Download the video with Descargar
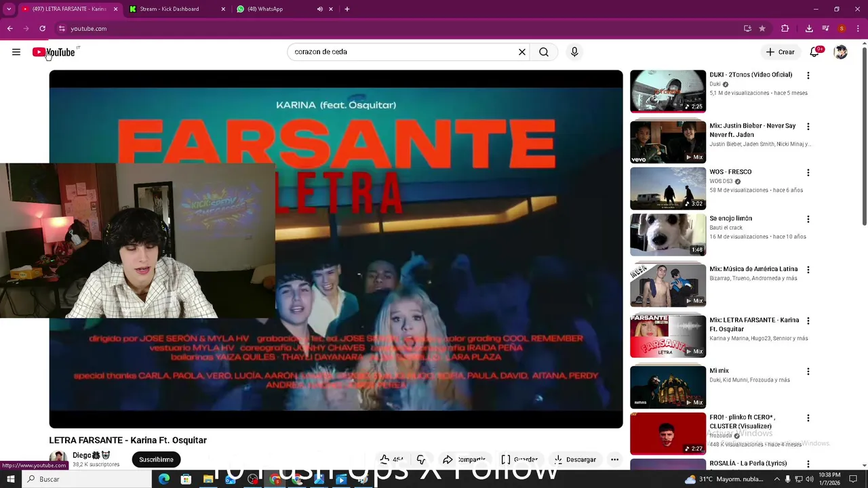The height and width of the screenshot is (488, 868). point(575,460)
